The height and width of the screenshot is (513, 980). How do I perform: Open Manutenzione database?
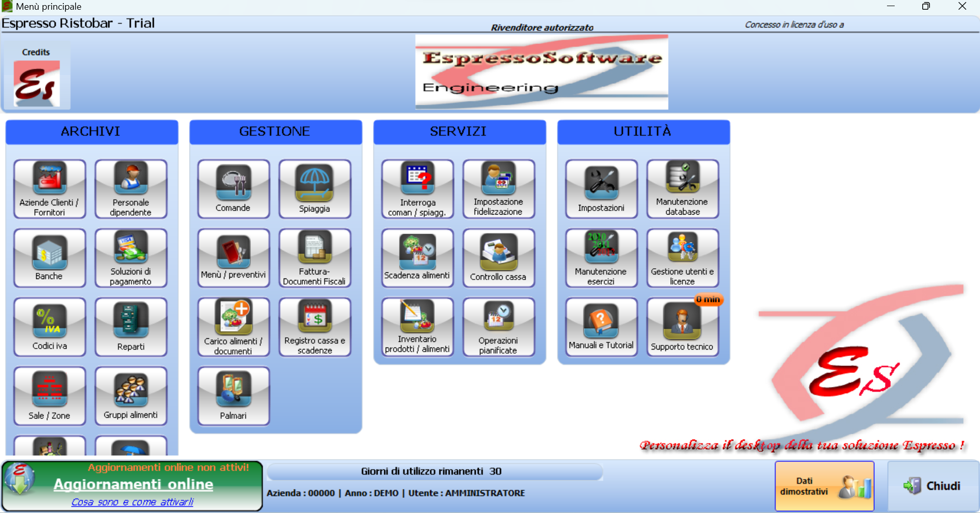pos(683,189)
